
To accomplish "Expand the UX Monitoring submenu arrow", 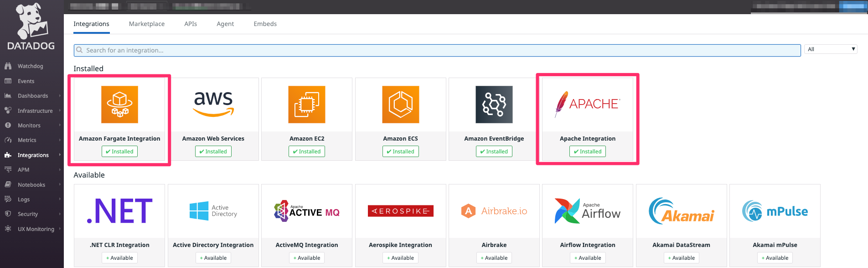I will pos(60,229).
